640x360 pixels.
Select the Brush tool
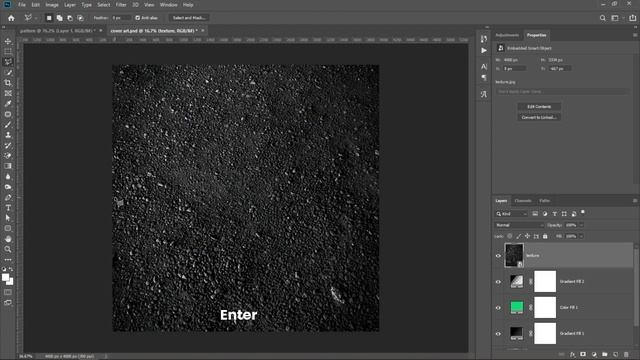[x=8, y=124]
